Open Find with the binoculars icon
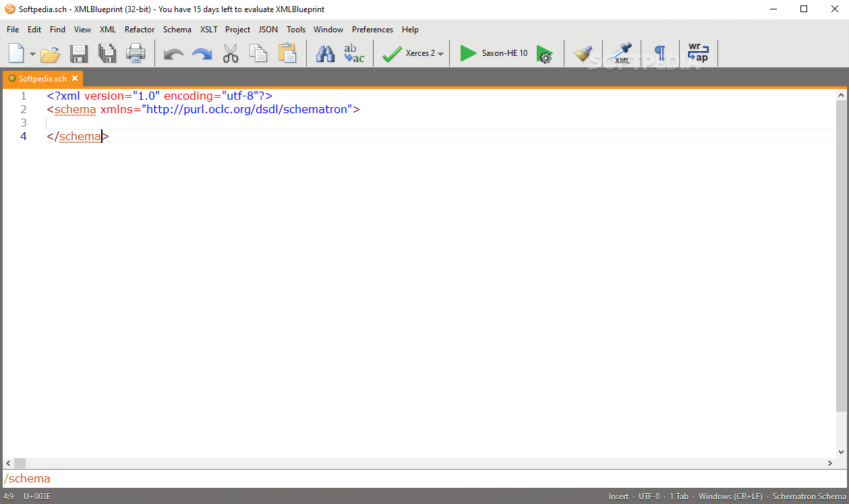The width and height of the screenshot is (849, 504). (x=326, y=54)
